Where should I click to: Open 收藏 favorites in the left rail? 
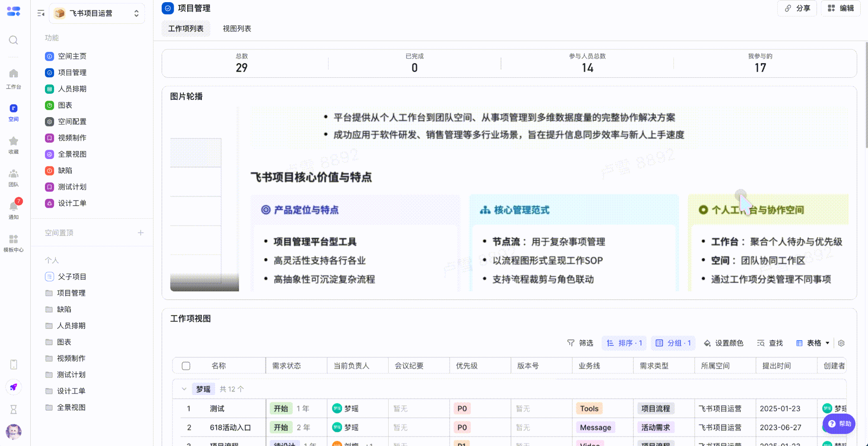click(x=13, y=145)
